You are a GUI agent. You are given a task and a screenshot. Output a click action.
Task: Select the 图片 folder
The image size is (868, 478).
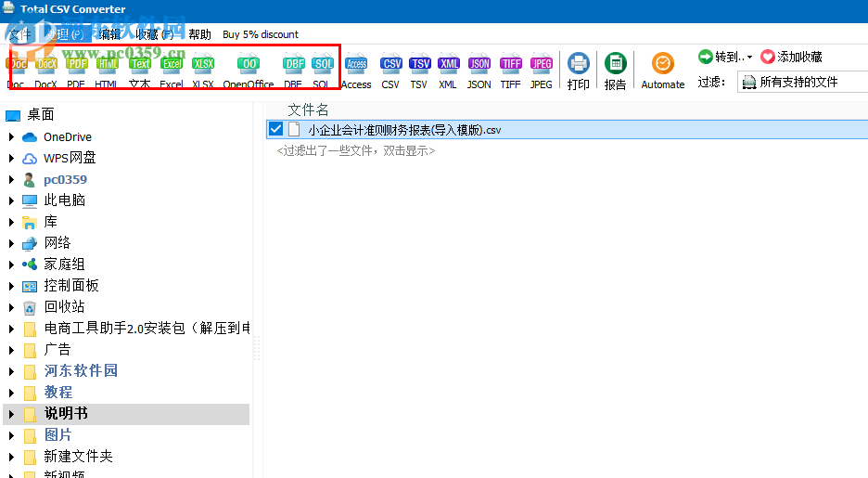58,434
